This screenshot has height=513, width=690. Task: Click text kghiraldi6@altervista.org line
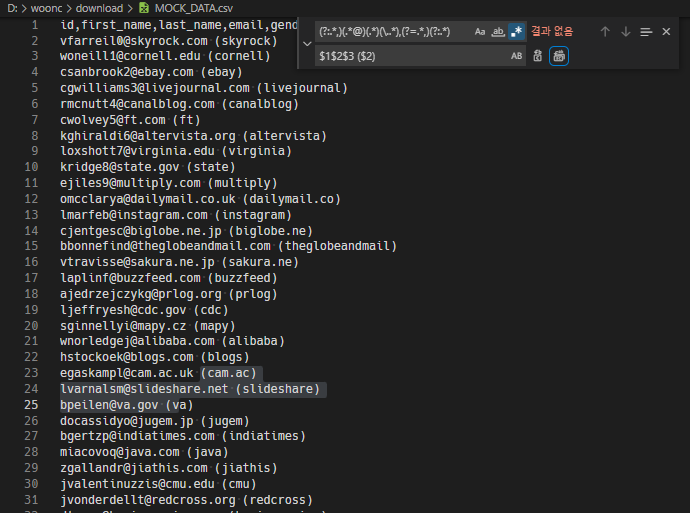tap(193, 136)
